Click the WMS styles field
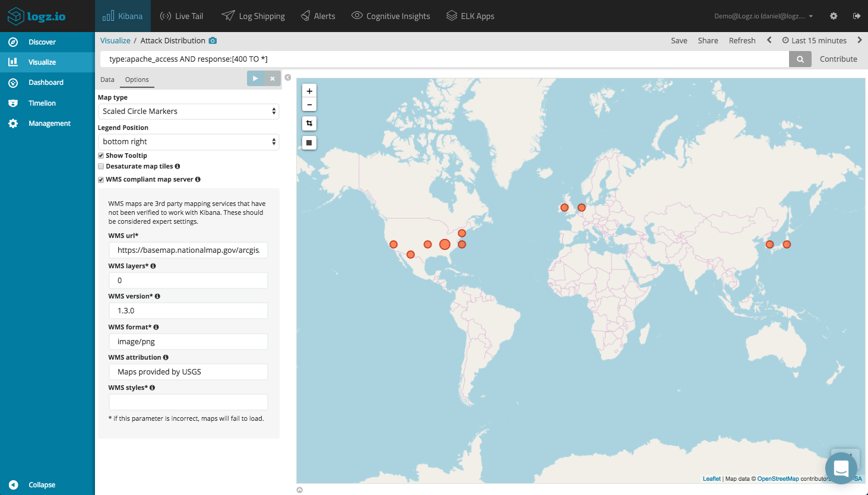868x495 pixels. coord(188,402)
